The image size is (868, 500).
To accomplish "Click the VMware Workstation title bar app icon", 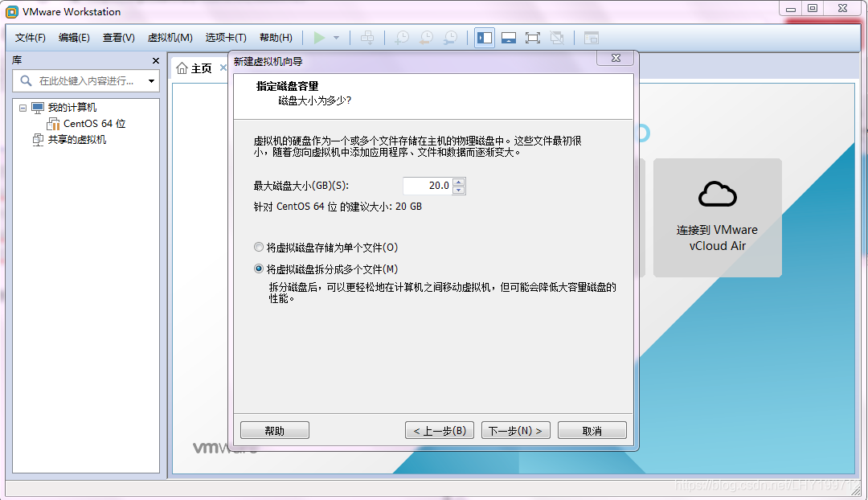I will 11,11.
